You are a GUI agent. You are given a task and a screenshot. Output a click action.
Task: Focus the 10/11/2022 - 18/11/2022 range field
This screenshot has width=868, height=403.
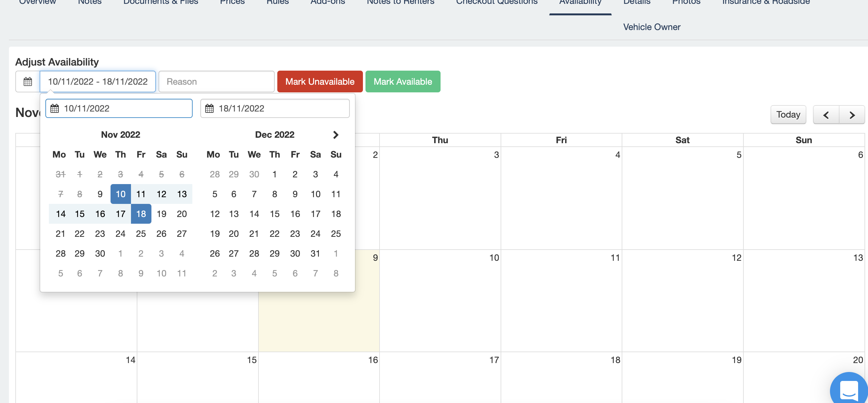(x=97, y=81)
